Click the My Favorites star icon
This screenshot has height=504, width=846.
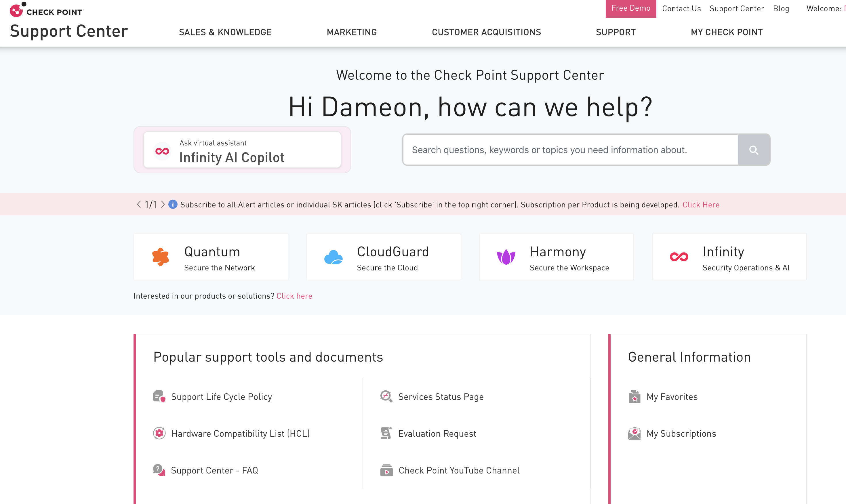(634, 396)
